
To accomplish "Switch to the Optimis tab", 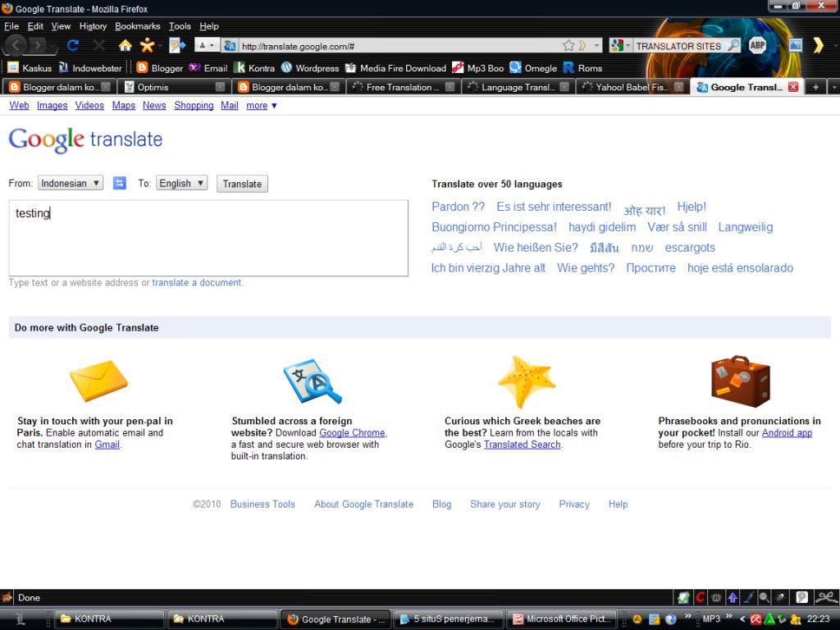I will point(173,87).
